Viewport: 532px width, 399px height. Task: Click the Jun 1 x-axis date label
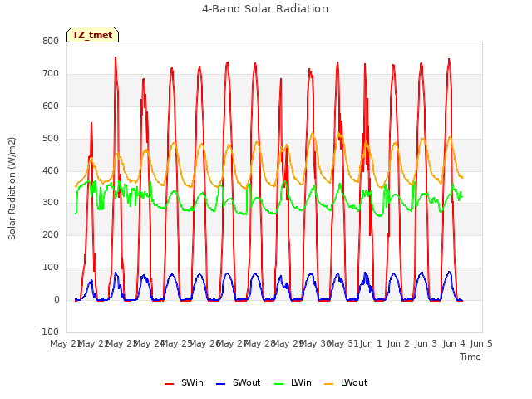[x=371, y=343]
